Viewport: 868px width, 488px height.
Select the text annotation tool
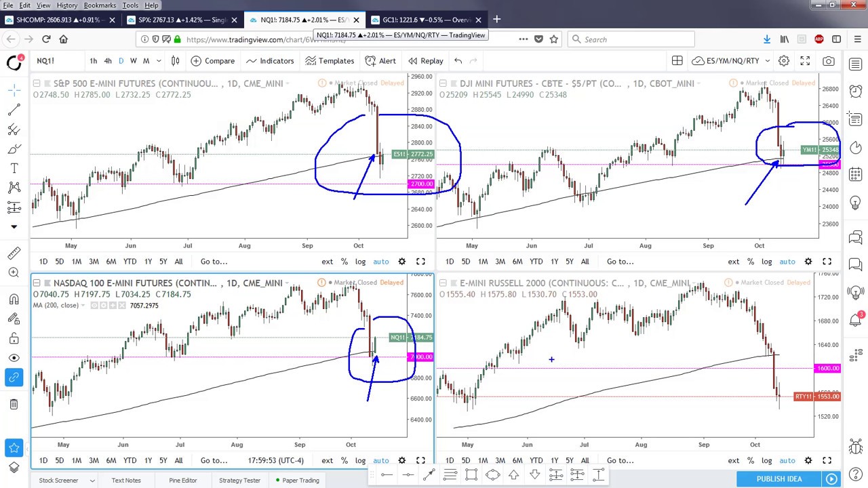(14, 168)
